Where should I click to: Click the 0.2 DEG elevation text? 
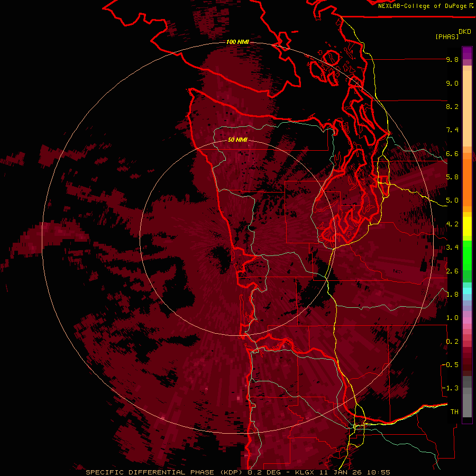(267, 472)
